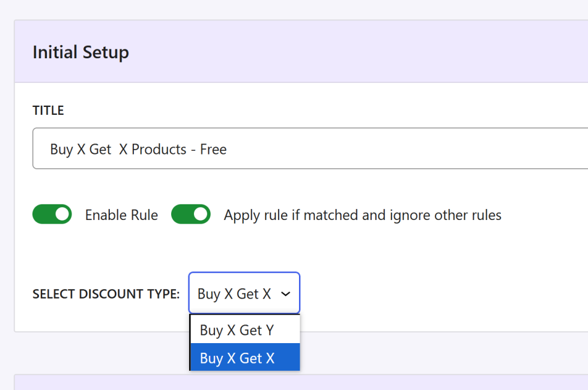Choose the 'Buy X Get Y' option
The height and width of the screenshot is (390, 588).
(237, 330)
